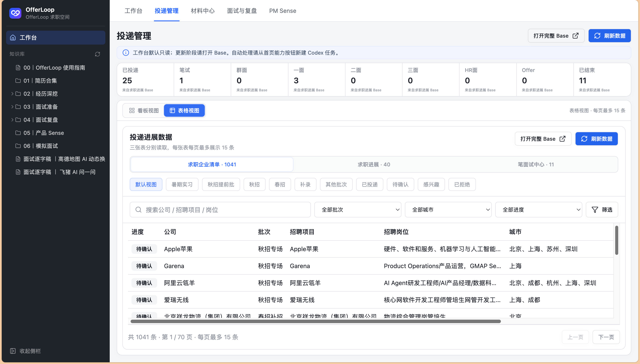This screenshot has height=364, width=640.
Task: Click the 已结束 11 stat card
Action: click(602, 80)
